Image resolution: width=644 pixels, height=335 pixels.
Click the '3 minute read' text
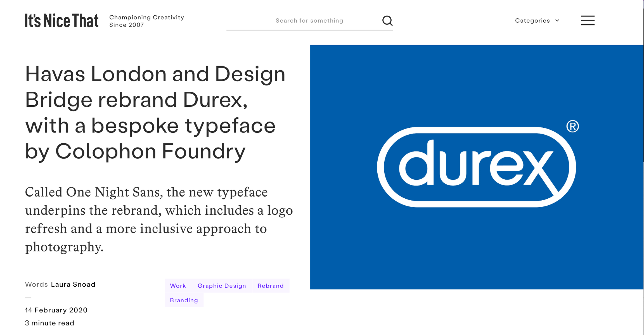coord(50,323)
